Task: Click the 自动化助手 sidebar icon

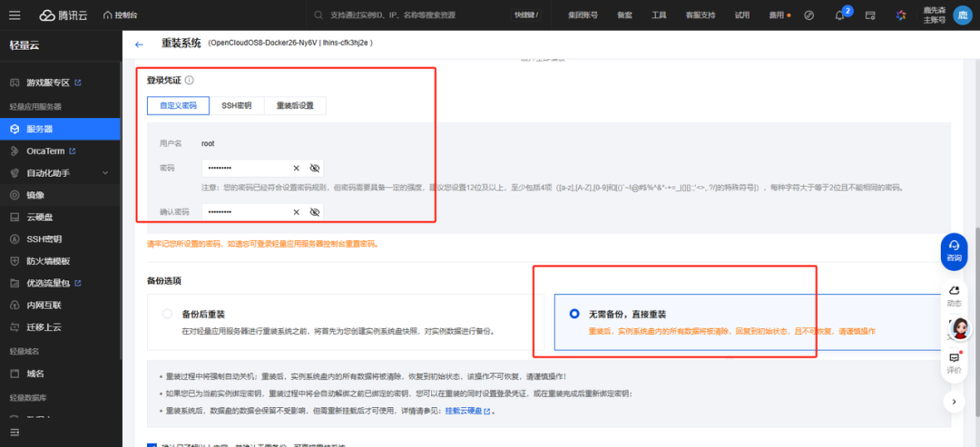Action: coord(15,173)
